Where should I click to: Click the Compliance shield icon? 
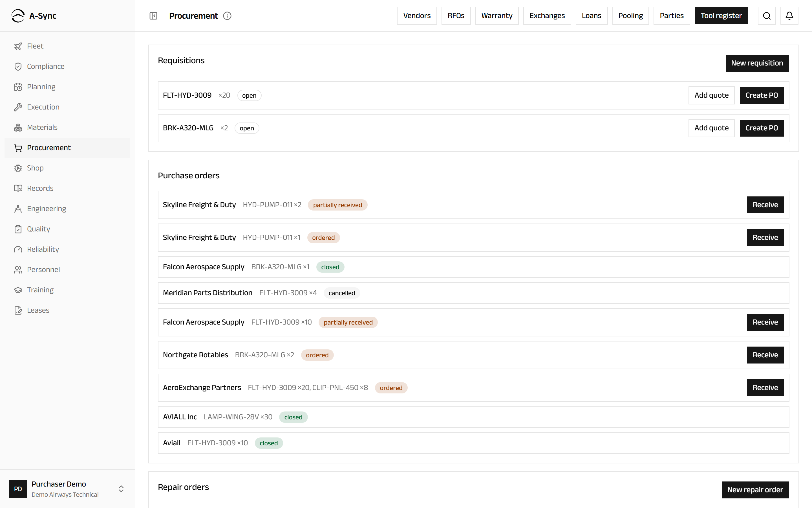click(x=18, y=67)
